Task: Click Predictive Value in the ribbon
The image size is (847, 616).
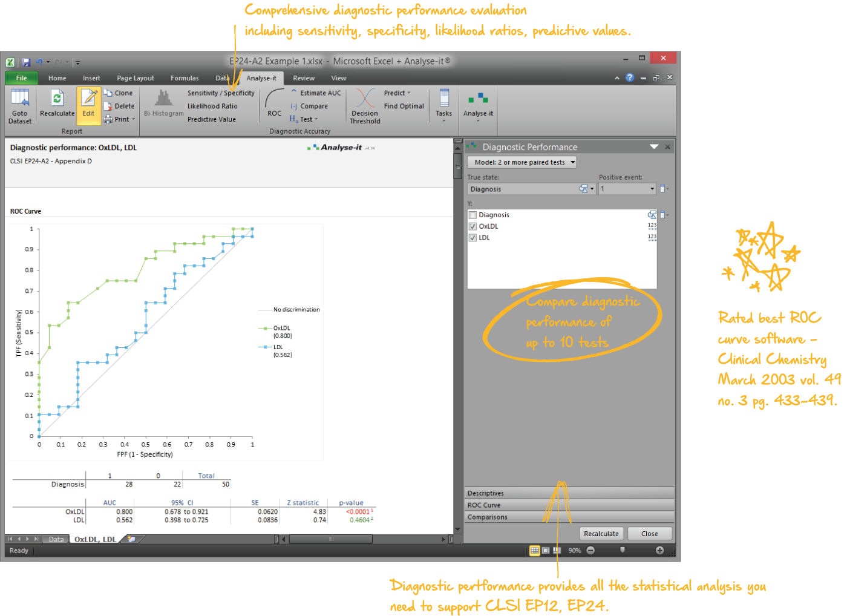Action: click(212, 120)
